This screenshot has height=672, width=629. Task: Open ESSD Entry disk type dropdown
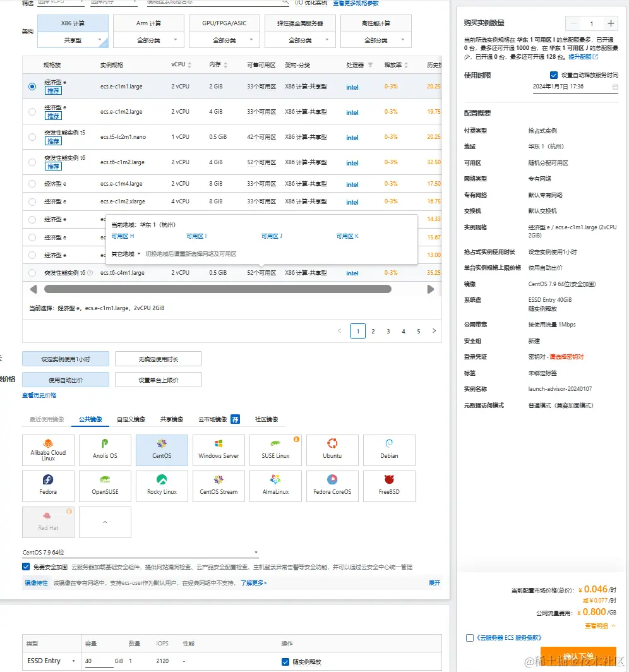(x=51, y=661)
